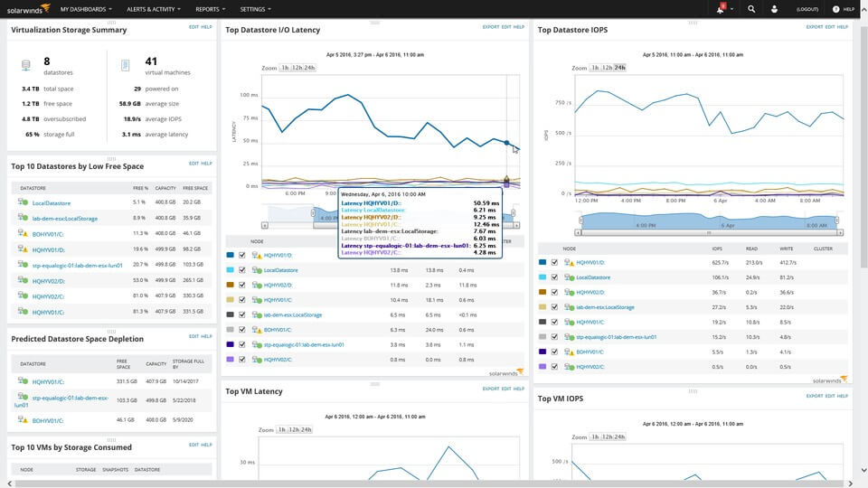The height and width of the screenshot is (488, 868).
Task: Expand notifications dropdown arrow
Action: (x=731, y=9)
